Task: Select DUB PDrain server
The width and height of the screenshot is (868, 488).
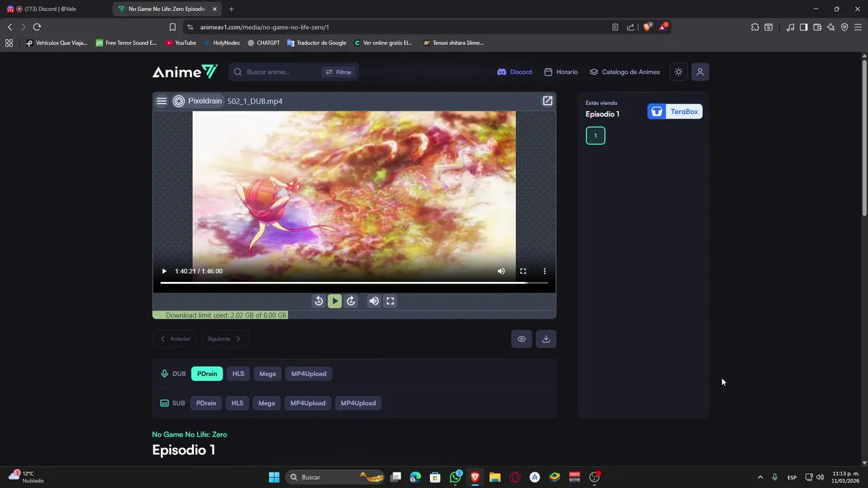Action: point(207,373)
